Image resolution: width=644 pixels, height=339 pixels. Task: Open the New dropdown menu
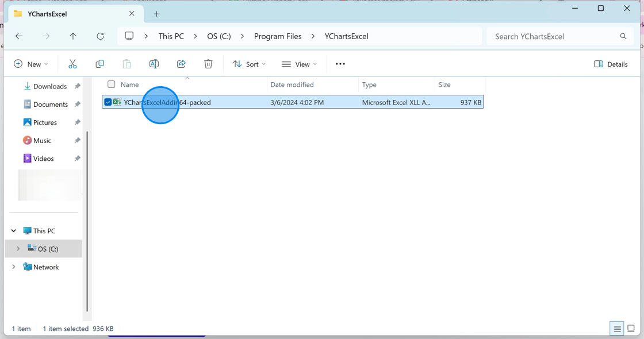[31, 64]
